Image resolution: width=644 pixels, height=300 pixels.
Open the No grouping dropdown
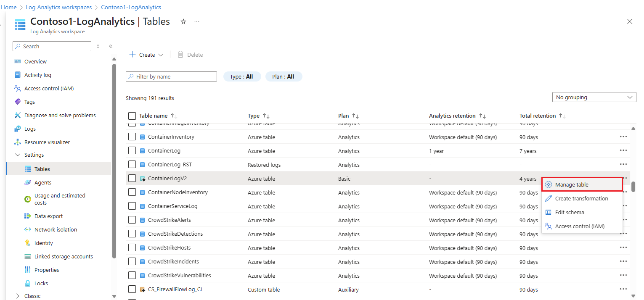point(594,97)
